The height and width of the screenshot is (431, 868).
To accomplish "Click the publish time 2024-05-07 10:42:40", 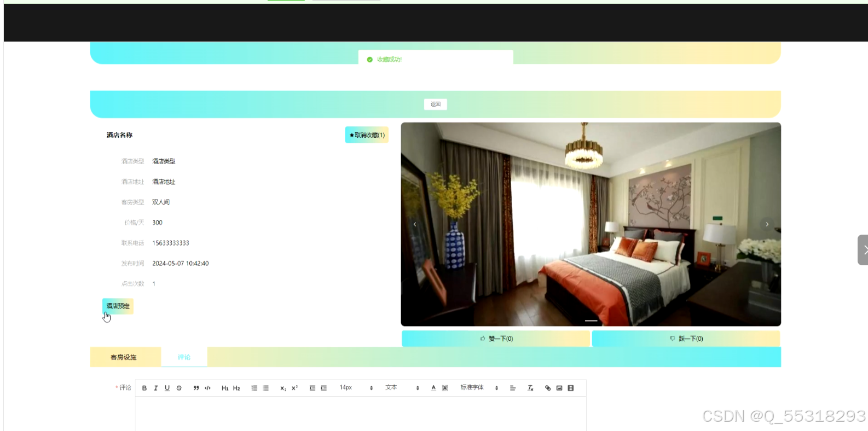I will [181, 264].
